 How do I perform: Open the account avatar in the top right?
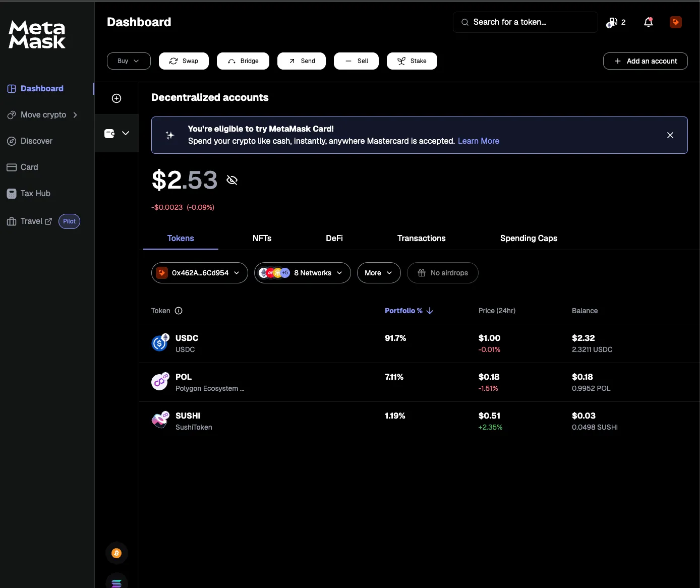[675, 22]
